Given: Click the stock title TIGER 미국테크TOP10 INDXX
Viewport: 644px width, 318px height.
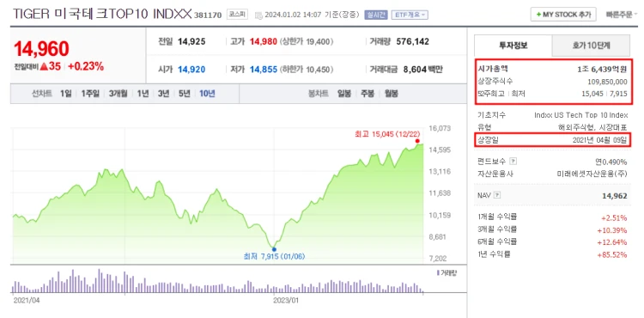Looking at the screenshot, I should tap(102, 15).
